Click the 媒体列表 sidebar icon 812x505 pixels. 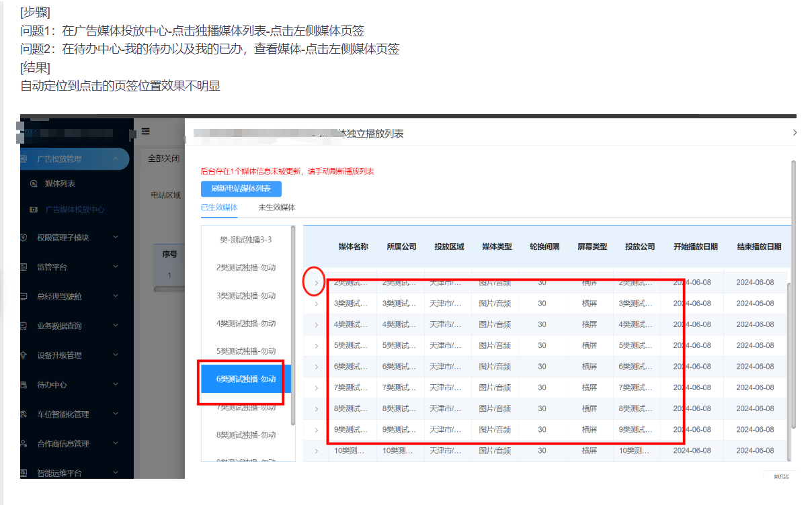pos(34,183)
